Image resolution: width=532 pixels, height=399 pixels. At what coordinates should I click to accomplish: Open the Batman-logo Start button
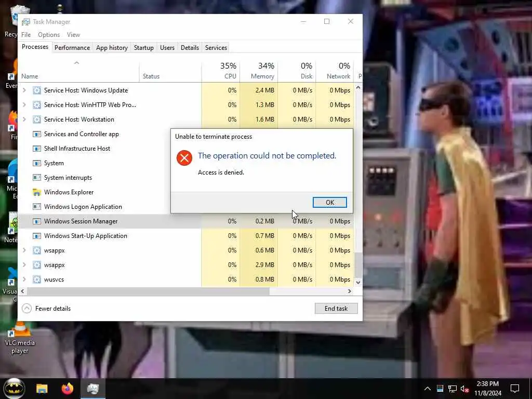(x=14, y=389)
